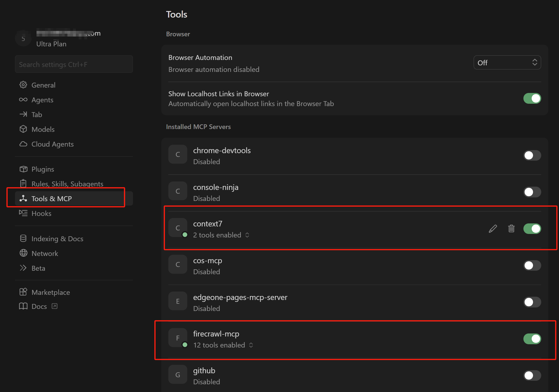The height and width of the screenshot is (392, 559).
Task: Turn off the firecrawl-mcp server toggle
Action: (x=532, y=339)
